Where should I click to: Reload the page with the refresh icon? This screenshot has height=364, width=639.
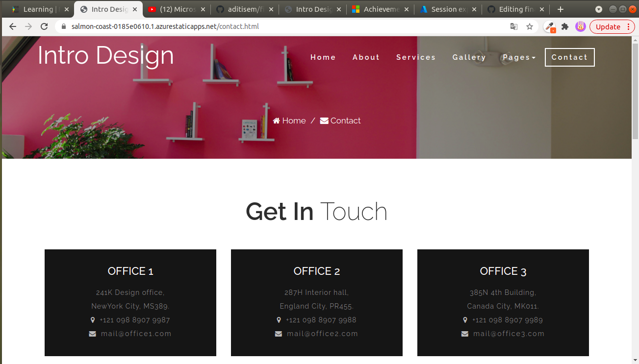(x=44, y=26)
